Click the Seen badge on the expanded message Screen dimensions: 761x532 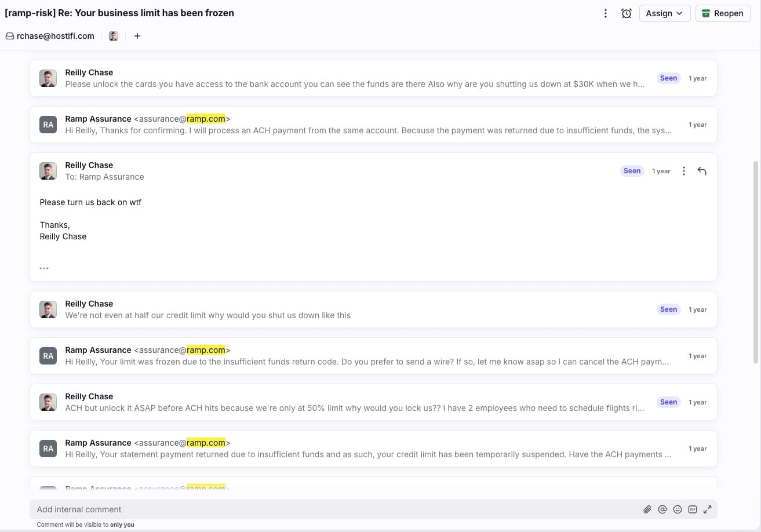pyautogui.click(x=632, y=171)
